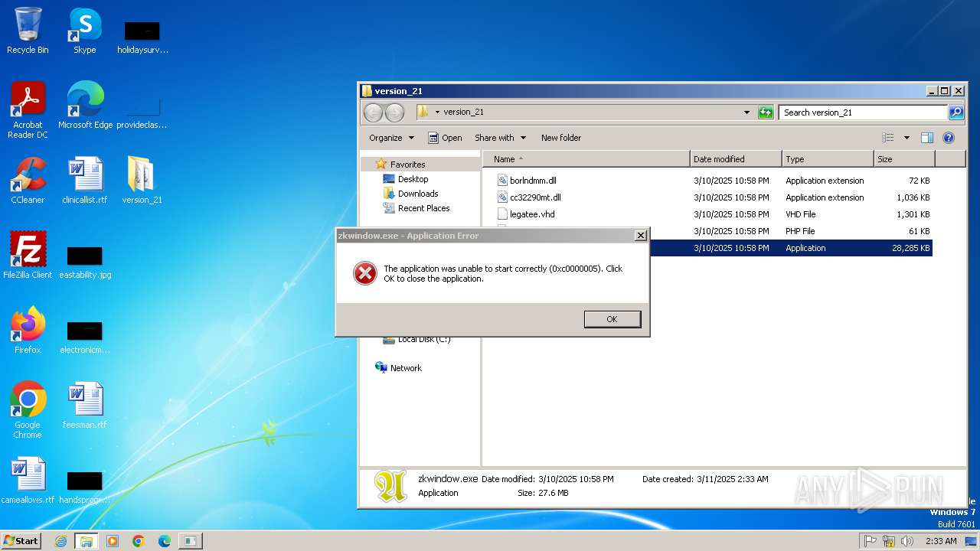Sort files by the Size column
The height and width of the screenshot is (551, 980).
click(904, 159)
